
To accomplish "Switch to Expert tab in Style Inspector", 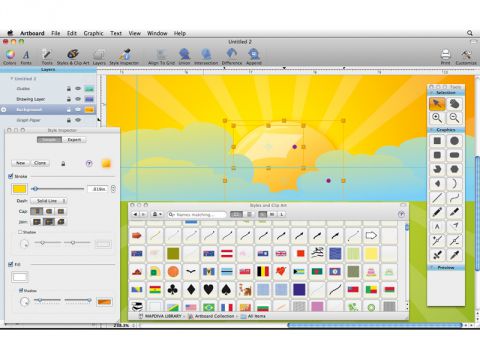I will click(x=74, y=140).
